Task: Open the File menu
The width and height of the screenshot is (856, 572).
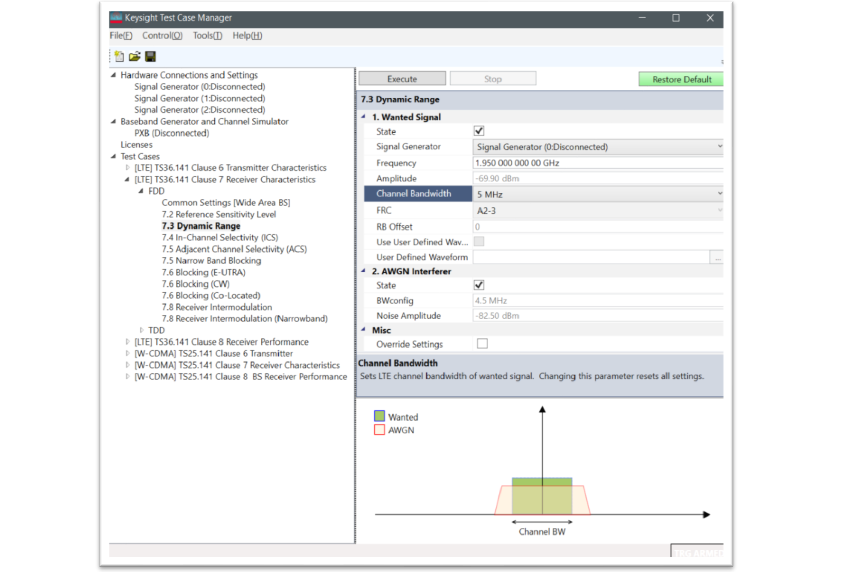Action: (121, 35)
